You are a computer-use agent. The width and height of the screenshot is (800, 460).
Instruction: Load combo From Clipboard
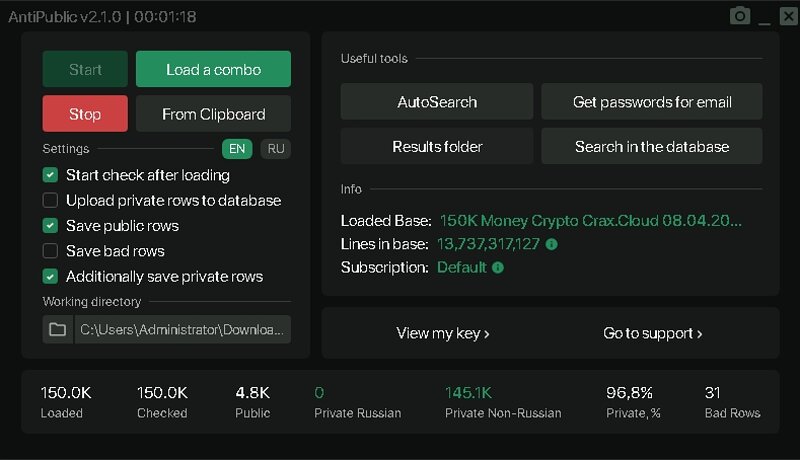pyautogui.click(x=213, y=114)
